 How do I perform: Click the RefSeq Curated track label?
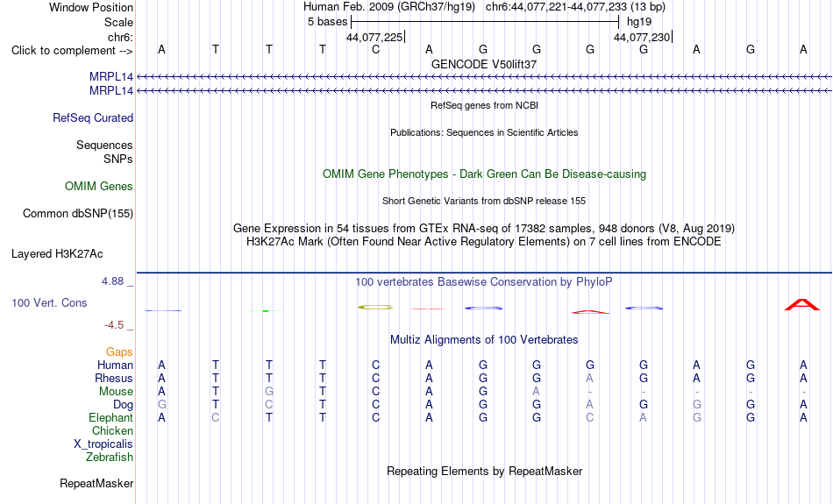point(92,118)
